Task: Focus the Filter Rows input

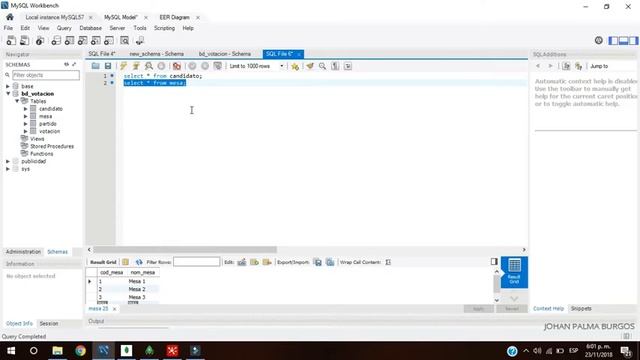Action: point(197,262)
